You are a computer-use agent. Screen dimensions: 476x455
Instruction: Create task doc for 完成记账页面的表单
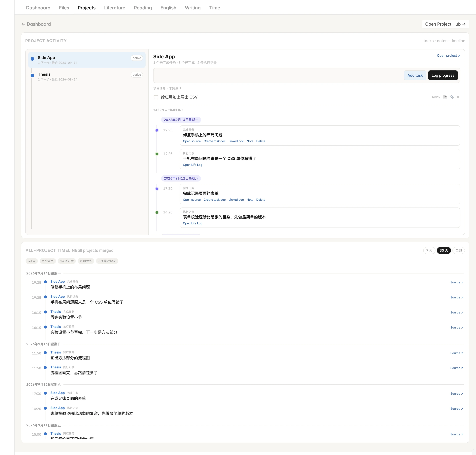point(214,200)
